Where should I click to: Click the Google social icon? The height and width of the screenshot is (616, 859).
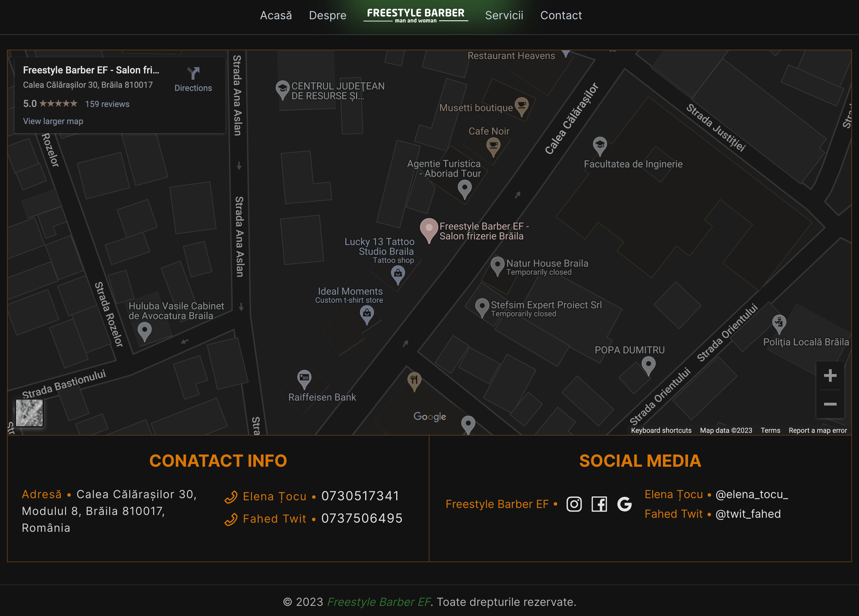[624, 504]
